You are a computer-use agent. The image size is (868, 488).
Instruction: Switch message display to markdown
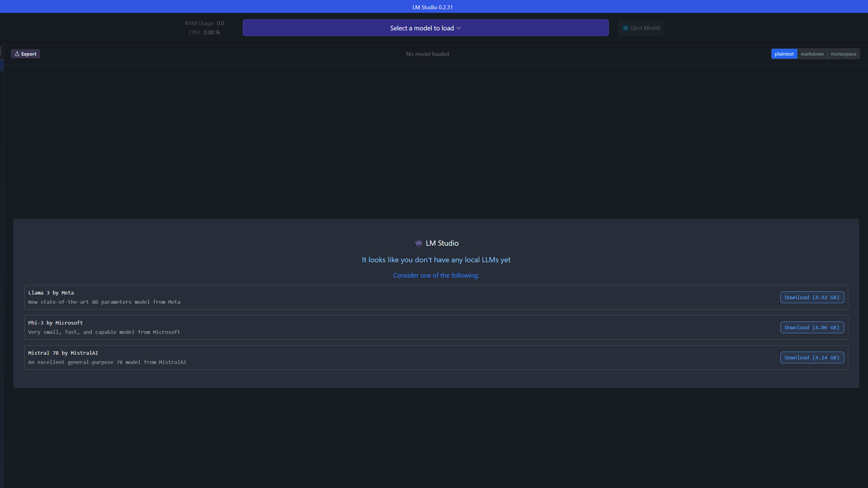(812, 54)
